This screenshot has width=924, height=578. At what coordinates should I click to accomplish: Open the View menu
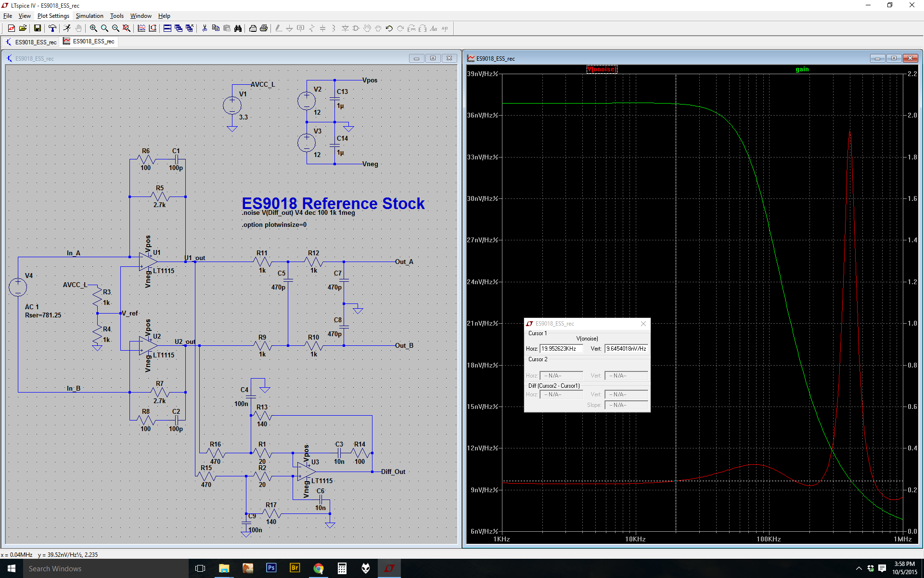[25, 16]
